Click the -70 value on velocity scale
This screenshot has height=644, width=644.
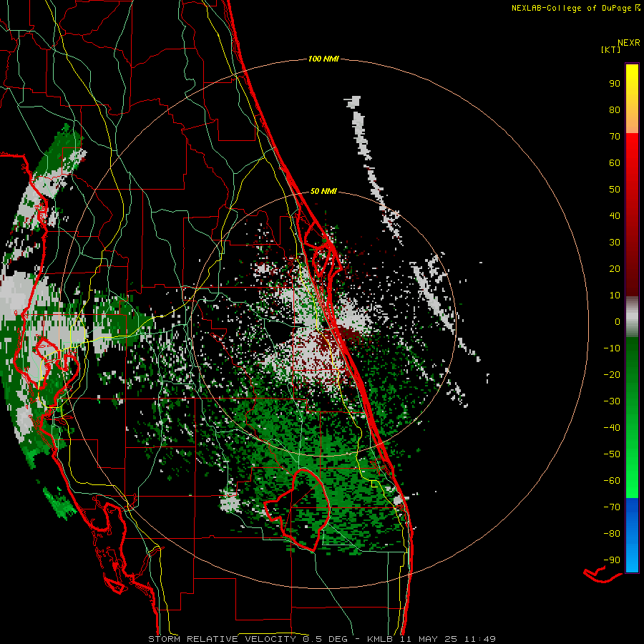click(x=612, y=507)
